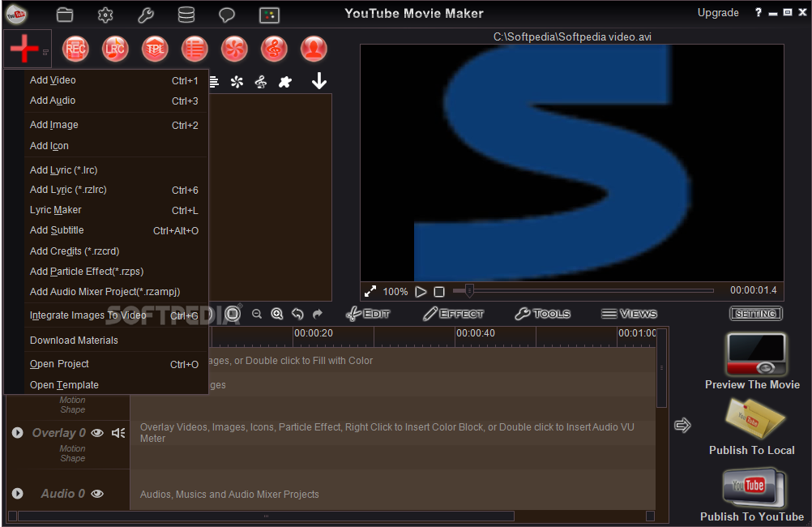
Task: Toggle Audio 0 track visibility eye
Action: click(x=97, y=494)
